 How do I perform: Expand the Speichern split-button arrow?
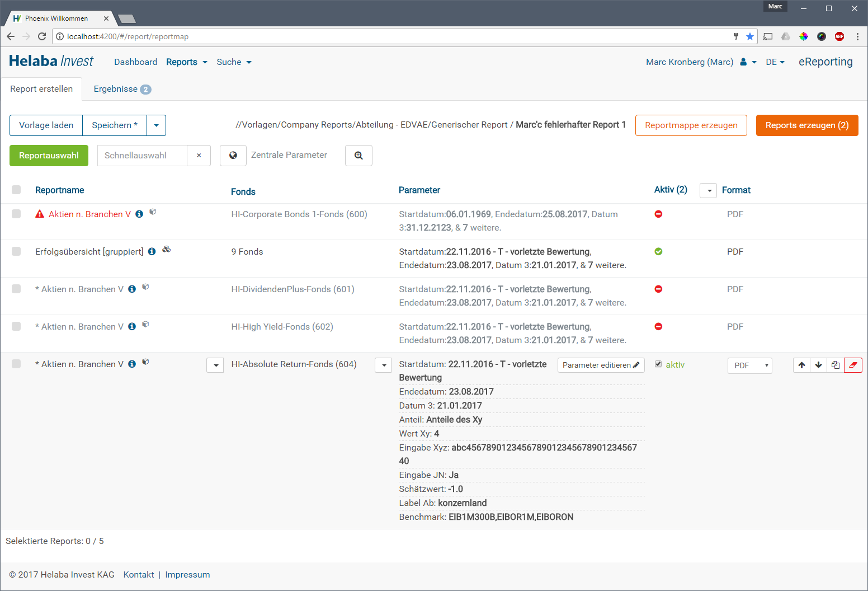point(156,125)
